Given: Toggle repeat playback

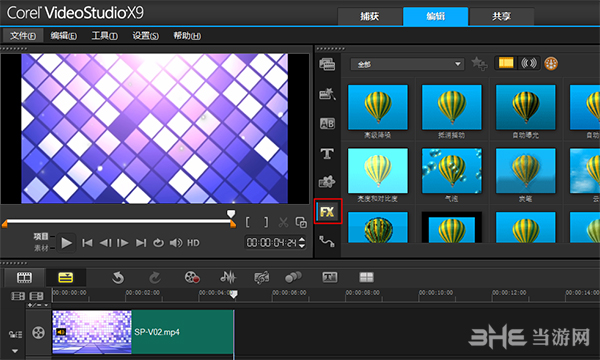Looking at the screenshot, I should point(158,243).
